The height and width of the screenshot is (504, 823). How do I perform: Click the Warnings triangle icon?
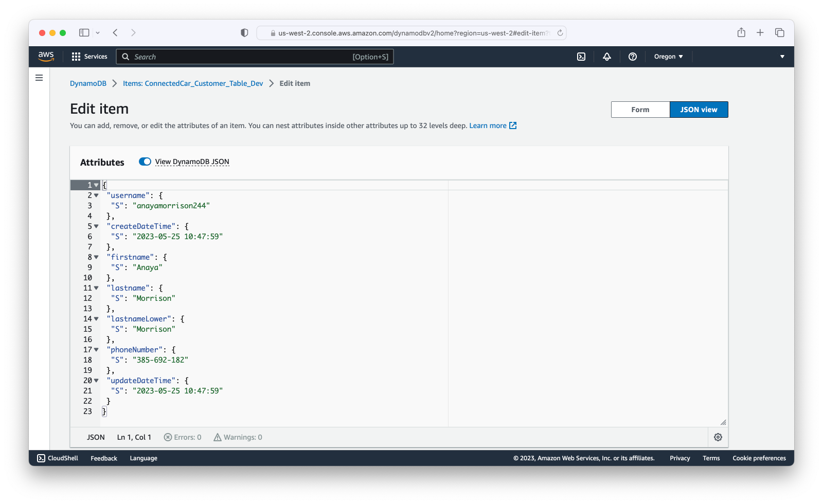218,437
